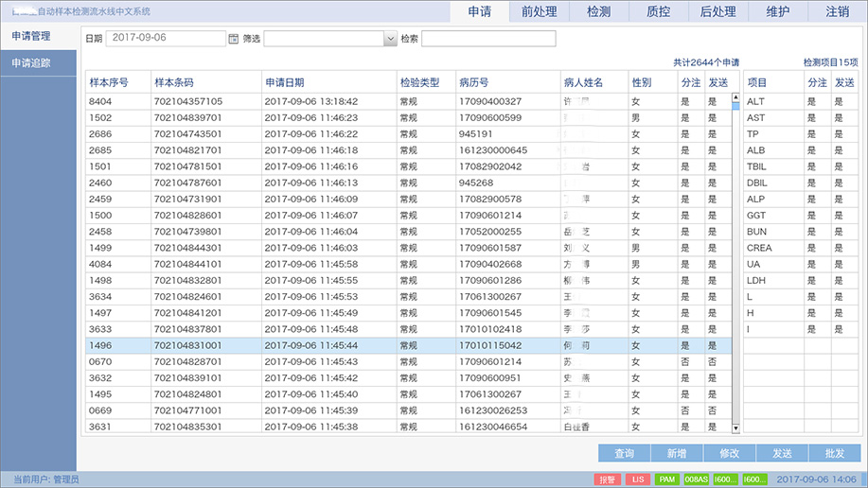868x488 pixels.
Task: Go to the 后处理 tab
Action: (718, 11)
